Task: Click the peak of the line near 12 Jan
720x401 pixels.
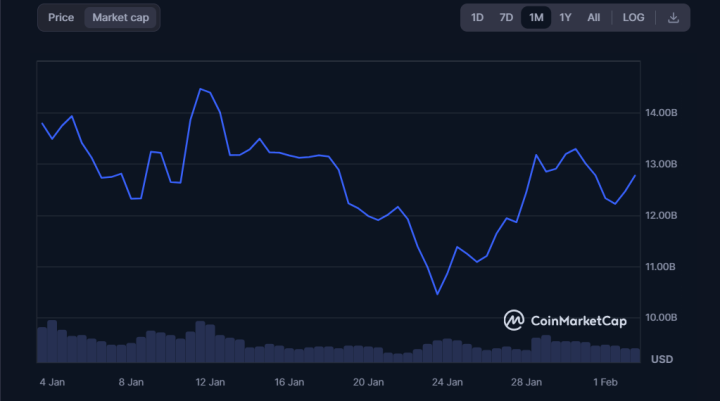Action: (x=200, y=89)
